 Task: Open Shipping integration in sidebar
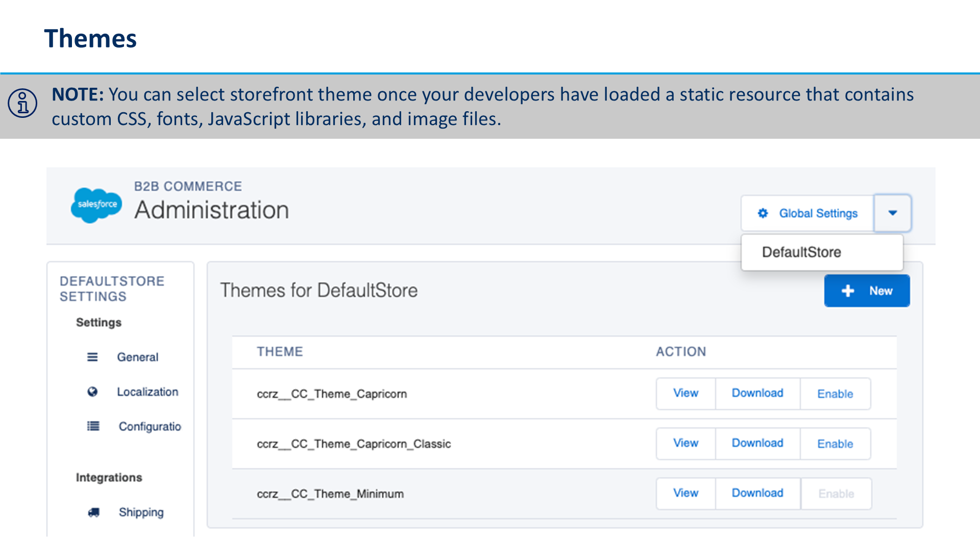[141, 512]
